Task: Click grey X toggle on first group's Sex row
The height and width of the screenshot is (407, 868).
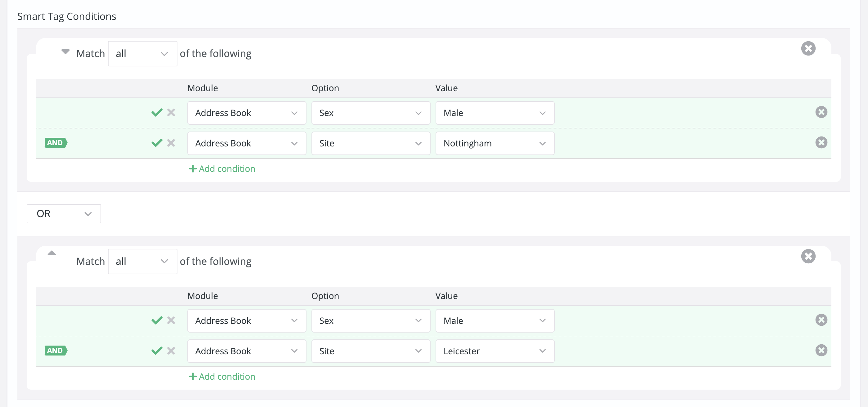Action: [x=171, y=113]
